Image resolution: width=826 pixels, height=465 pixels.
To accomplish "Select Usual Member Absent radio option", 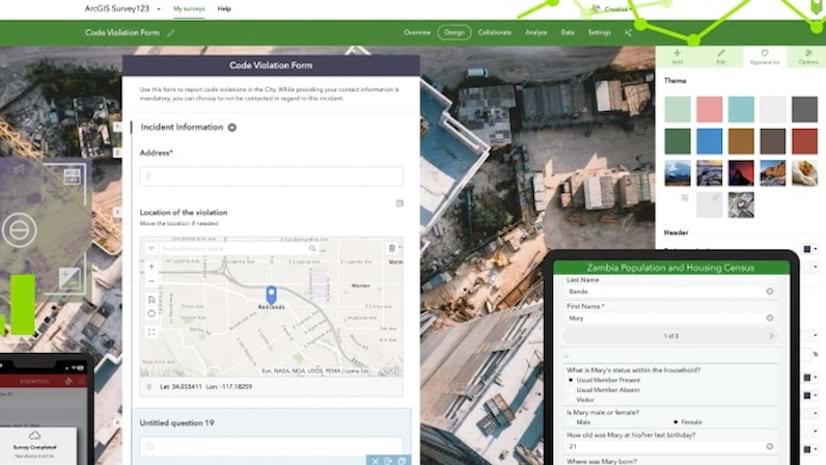I will pyautogui.click(x=571, y=390).
